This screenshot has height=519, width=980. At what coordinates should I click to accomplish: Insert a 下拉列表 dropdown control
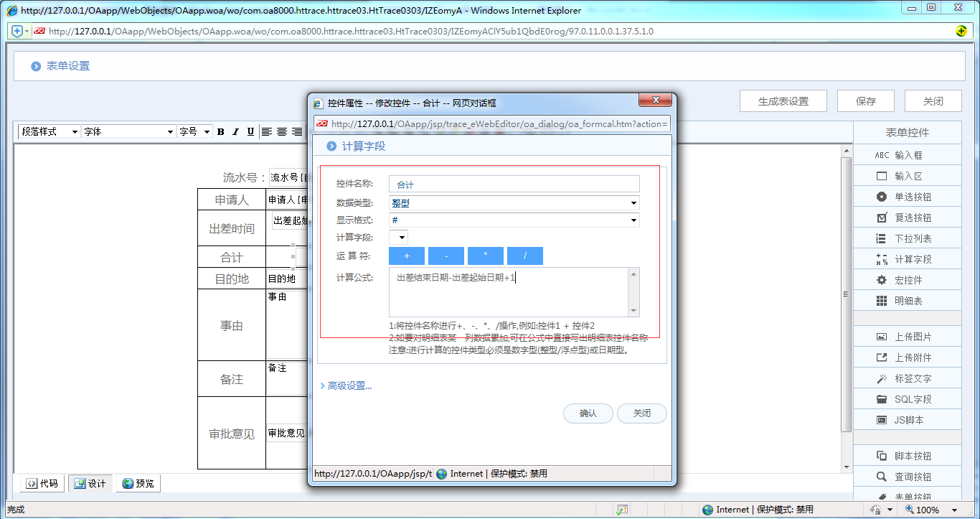tap(906, 238)
